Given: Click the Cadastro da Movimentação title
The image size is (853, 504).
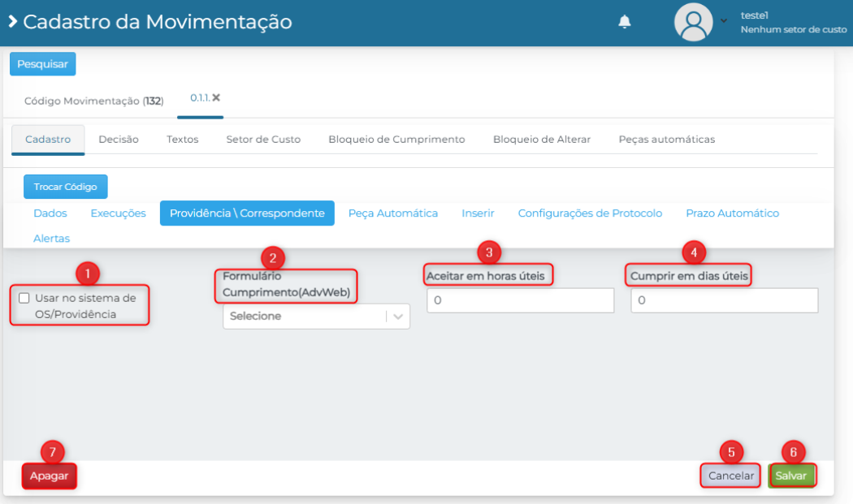Looking at the screenshot, I should 158,22.
